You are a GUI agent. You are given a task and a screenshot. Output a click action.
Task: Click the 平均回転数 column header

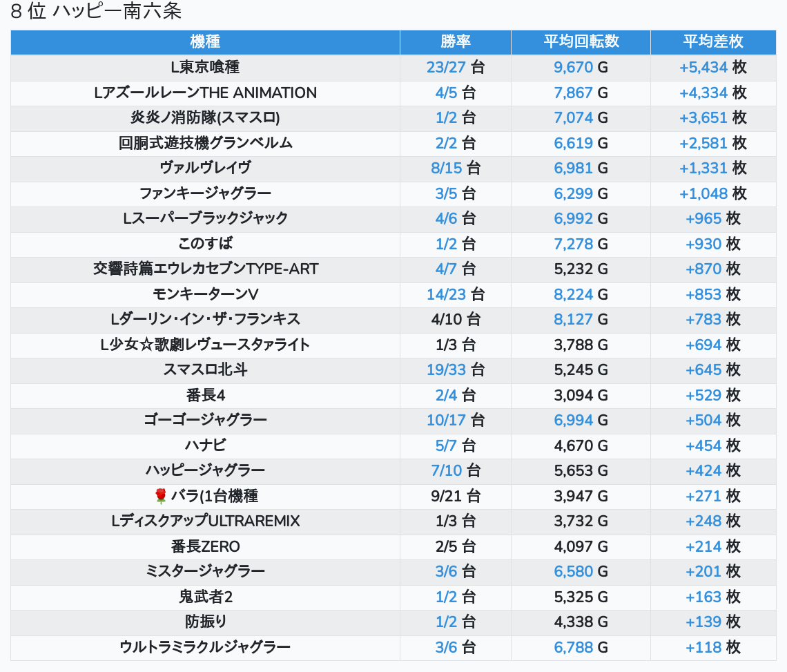[581, 41]
